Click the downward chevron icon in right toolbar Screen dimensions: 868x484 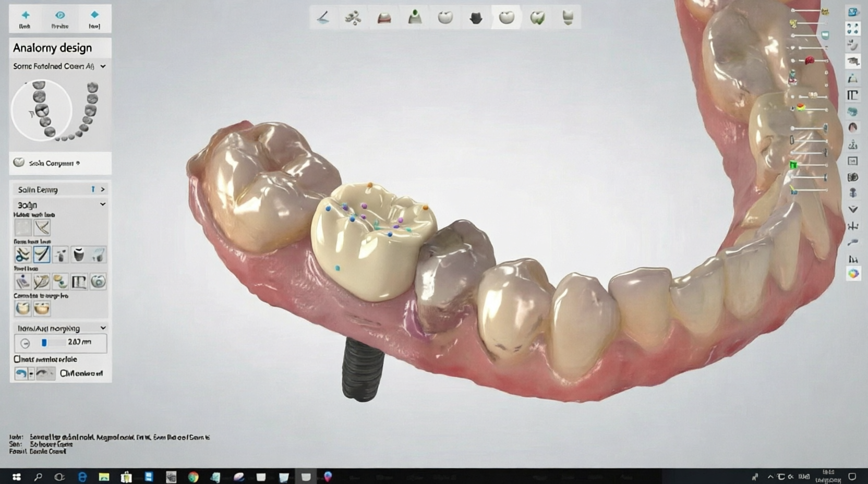[x=853, y=209]
